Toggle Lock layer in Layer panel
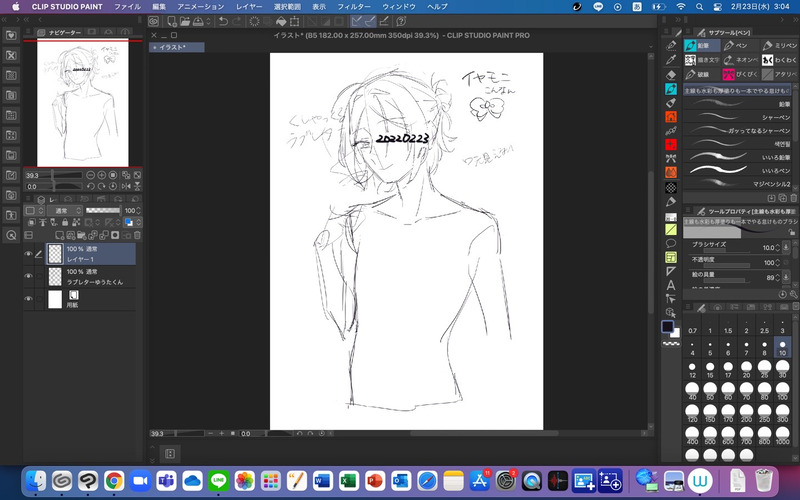 (x=65, y=222)
